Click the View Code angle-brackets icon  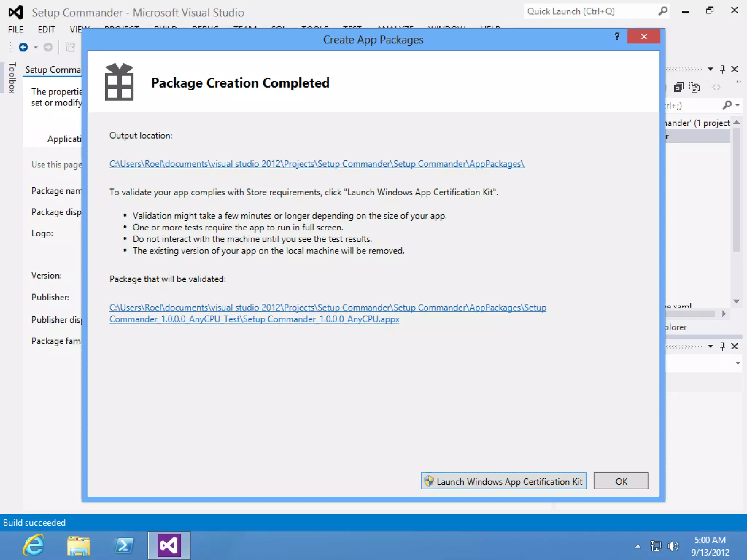pyautogui.click(x=716, y=87)
